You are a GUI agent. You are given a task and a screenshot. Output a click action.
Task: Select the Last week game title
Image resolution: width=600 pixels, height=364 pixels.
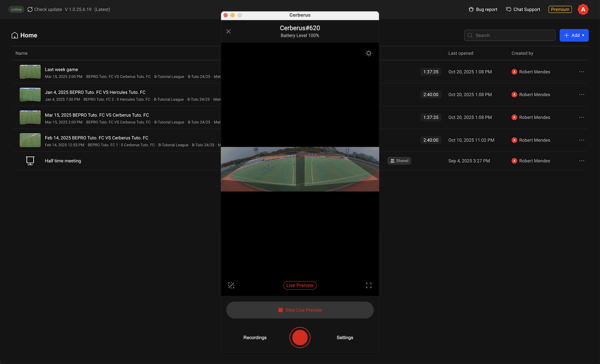pos(61,70)
